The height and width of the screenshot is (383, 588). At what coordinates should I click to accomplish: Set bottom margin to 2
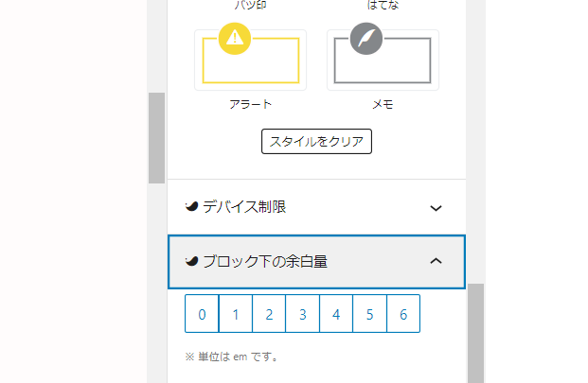click(x=269, y=314)
